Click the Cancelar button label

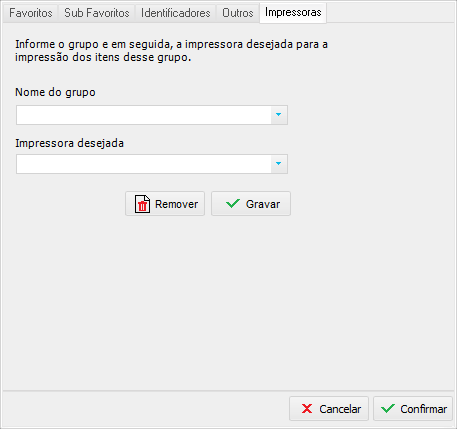[x=340, y=409]
